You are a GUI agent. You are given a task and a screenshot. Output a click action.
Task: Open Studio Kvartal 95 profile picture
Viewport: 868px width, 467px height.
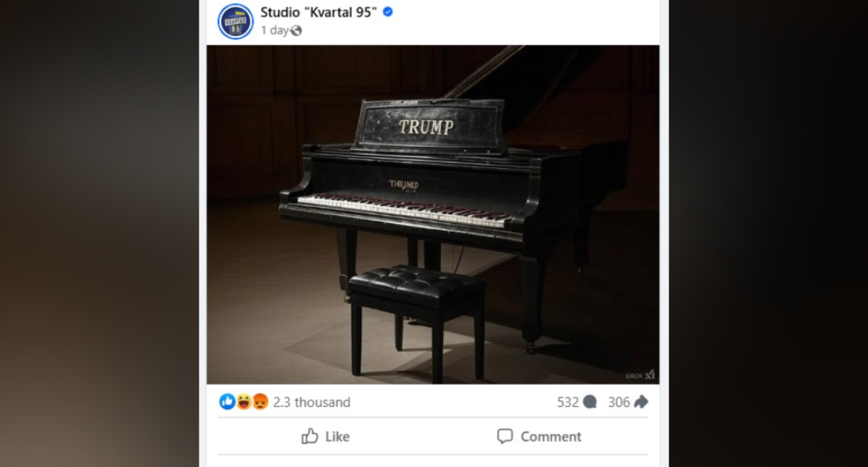[x=235, y=21]
